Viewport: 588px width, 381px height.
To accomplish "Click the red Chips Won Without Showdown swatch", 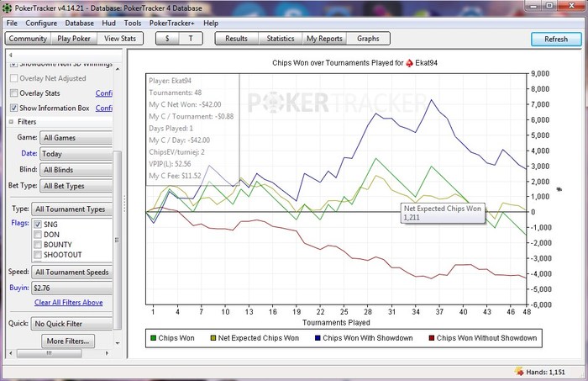I will click(x=431, y=338).
